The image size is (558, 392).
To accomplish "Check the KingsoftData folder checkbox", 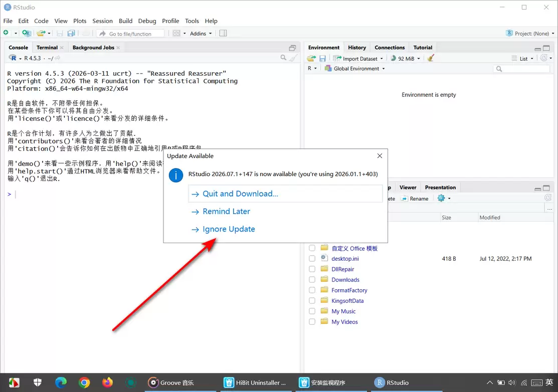I will click(312, 301).
